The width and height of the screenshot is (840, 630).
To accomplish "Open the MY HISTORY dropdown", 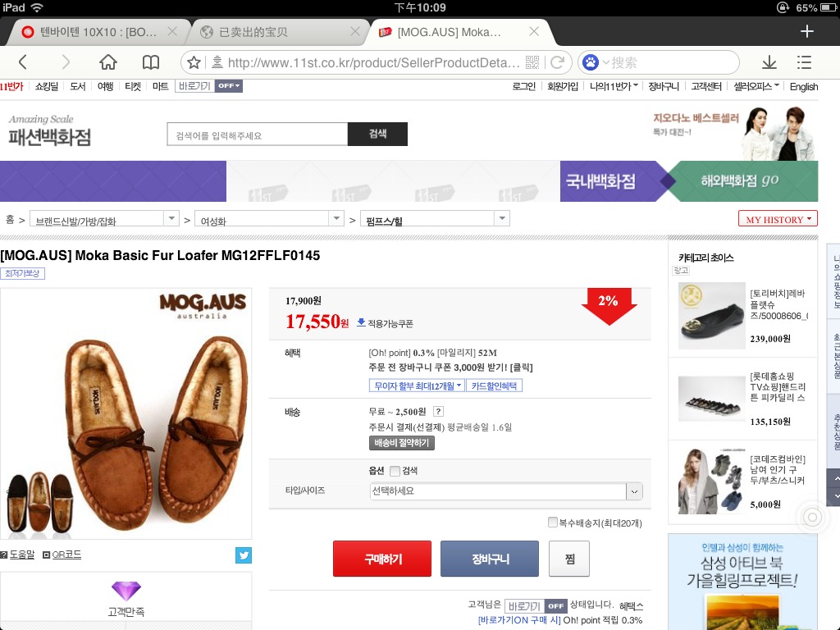I will tap(778, 218).
